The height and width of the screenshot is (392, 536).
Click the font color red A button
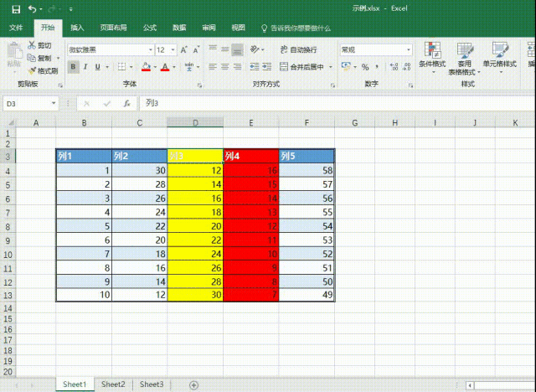[165, 67]
